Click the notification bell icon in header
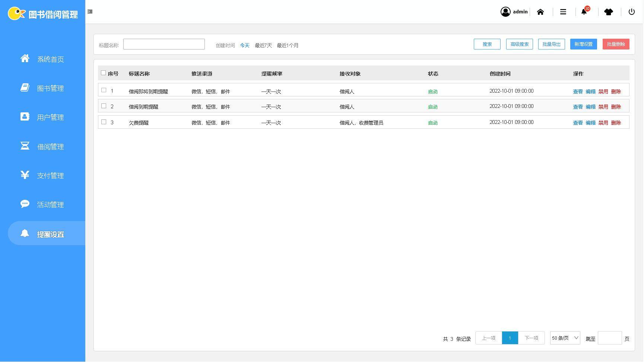The height and width of the screenshot is (362, 644). pos(584,12)
